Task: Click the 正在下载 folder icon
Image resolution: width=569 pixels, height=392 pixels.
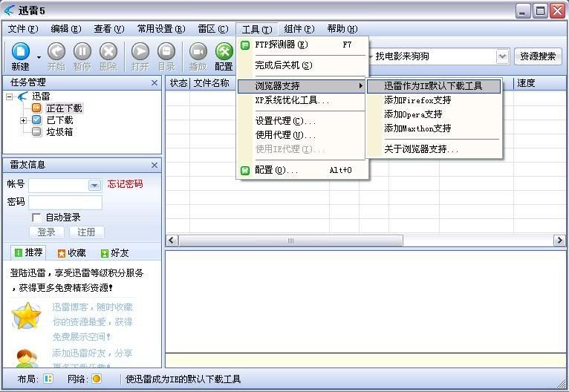Action: [x=36, y=108]
